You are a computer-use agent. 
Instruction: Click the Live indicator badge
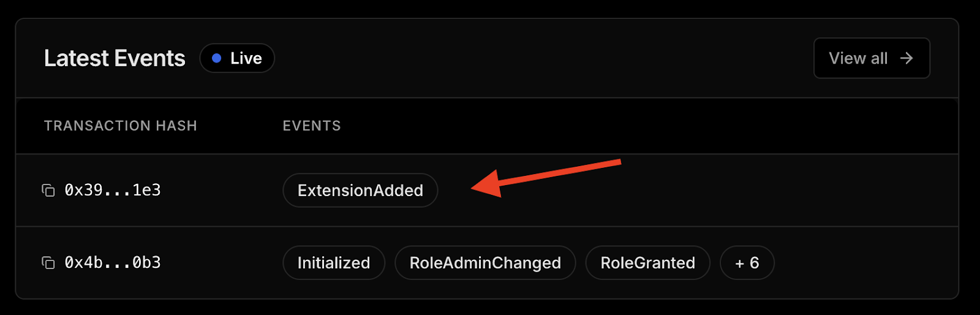point(237,58)
